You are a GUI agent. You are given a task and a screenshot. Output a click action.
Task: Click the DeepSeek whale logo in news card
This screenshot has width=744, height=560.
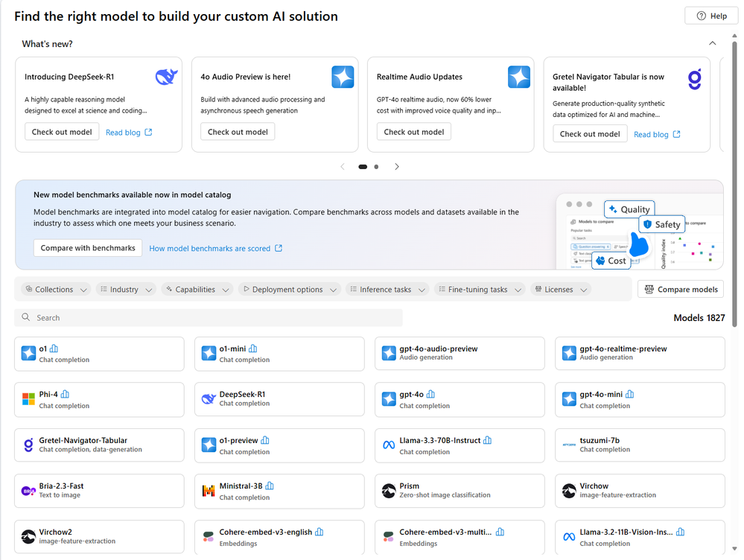(x=167, y=77)
